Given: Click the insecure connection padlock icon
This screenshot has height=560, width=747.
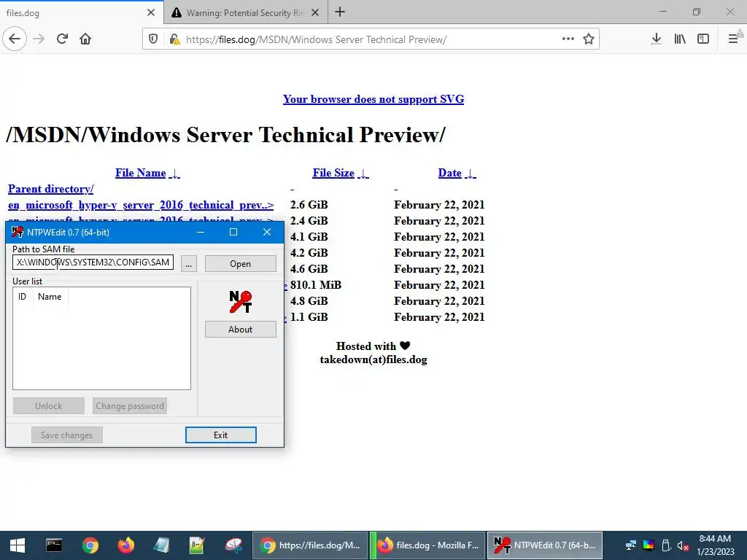Looking at the screenshot, I should click(175, 39).
